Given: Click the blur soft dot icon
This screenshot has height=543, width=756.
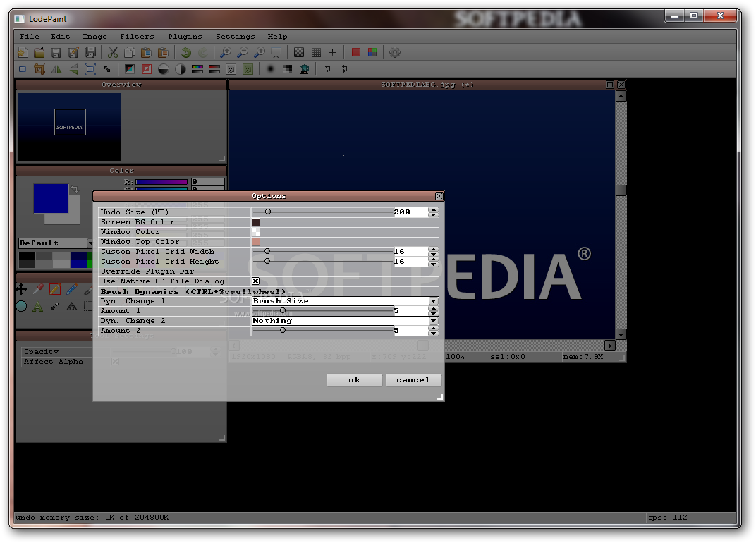Looking at the screenshot, I should pos(271,69).
